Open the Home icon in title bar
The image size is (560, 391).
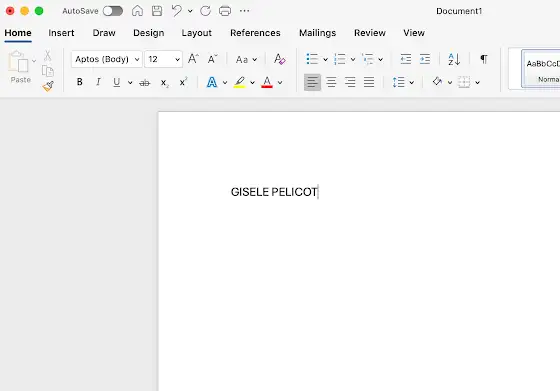pos(137,11)
